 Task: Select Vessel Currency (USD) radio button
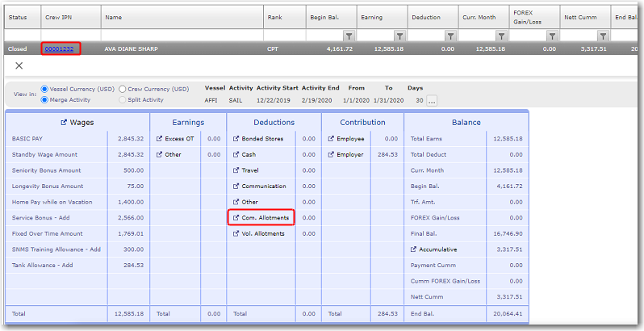pyautogui.click(x=44, y=89)
